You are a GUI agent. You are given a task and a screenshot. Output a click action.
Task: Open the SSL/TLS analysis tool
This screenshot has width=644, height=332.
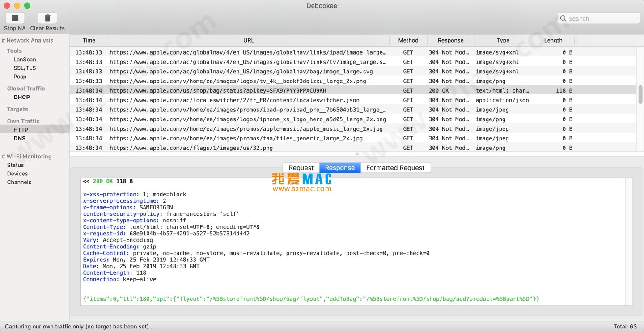click(x=25, y=68)
